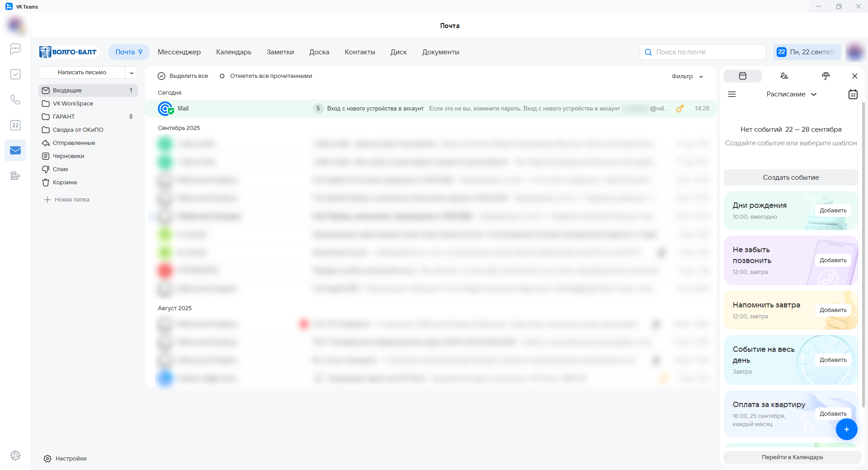868x470 pixels.
Task: Expand the Schedule view dropdown
Action: [791, 94]
